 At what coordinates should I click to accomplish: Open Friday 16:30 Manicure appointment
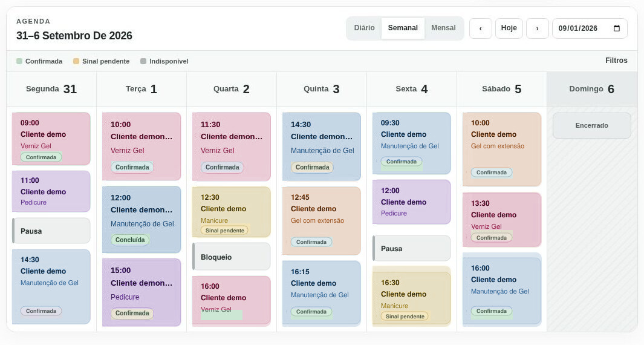pos(412,295)
